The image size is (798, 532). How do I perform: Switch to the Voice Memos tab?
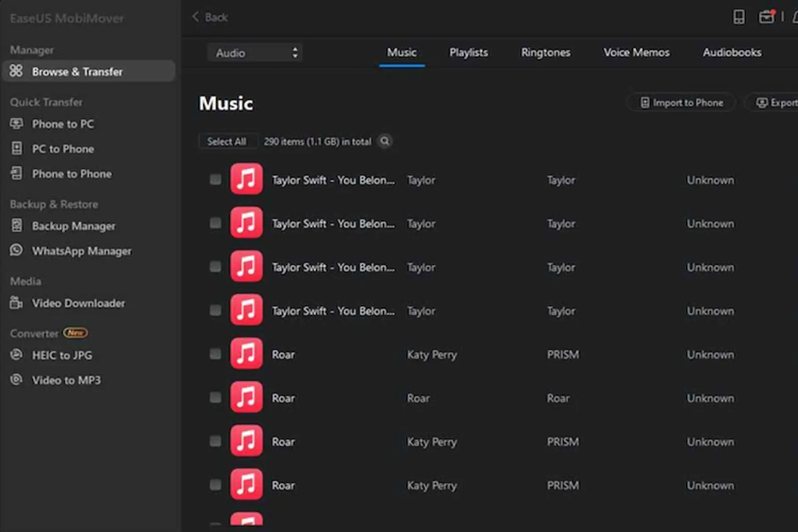pos(636,53)
